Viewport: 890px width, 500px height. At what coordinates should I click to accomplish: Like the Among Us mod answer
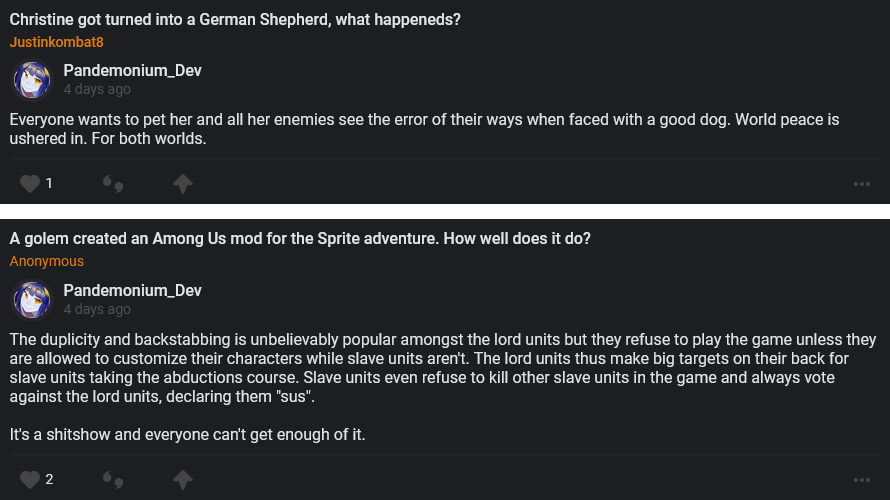(30, 479)
